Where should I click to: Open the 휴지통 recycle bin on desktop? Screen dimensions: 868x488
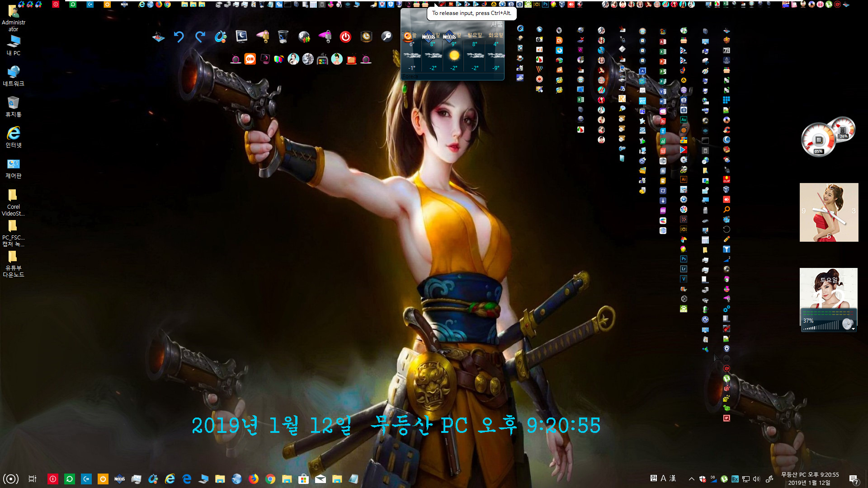(x=14, y=107)
